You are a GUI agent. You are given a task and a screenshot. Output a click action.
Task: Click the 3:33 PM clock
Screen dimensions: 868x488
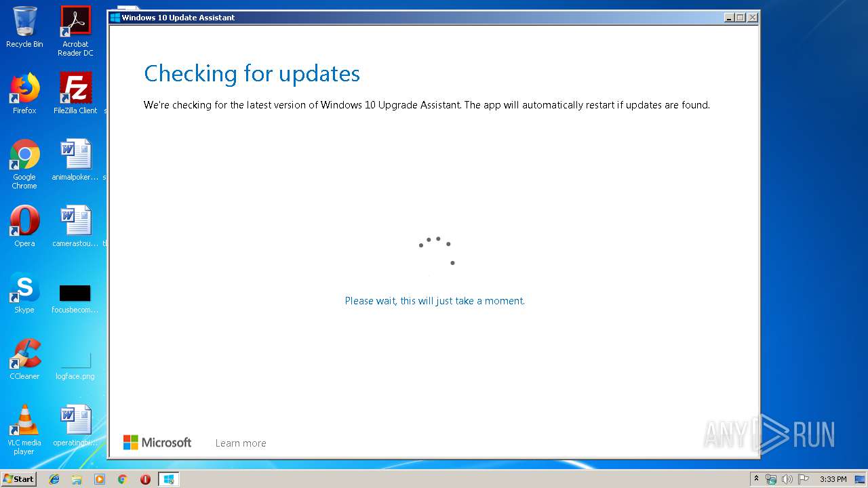tap(833, 479)
